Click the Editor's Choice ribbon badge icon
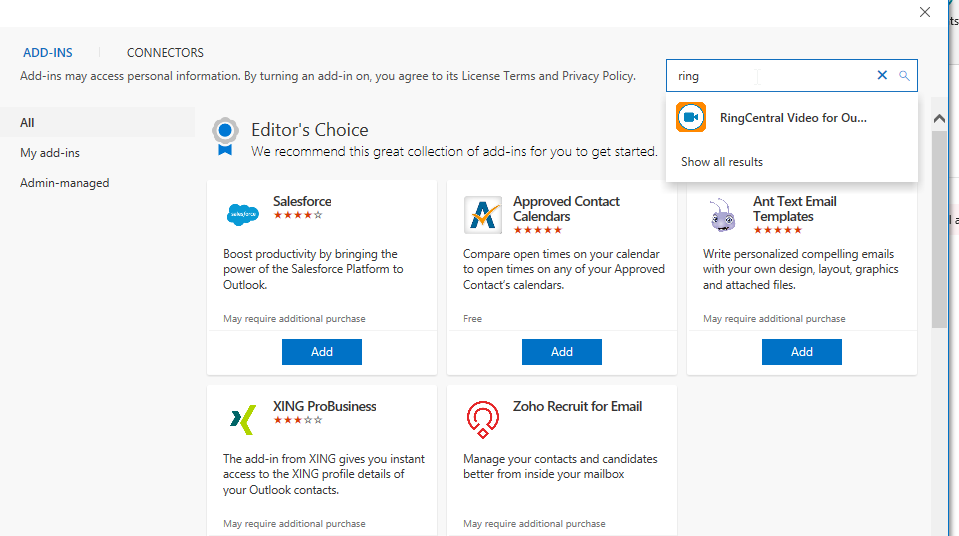Viewport: 959px width, 536px height. click(225, 136)
